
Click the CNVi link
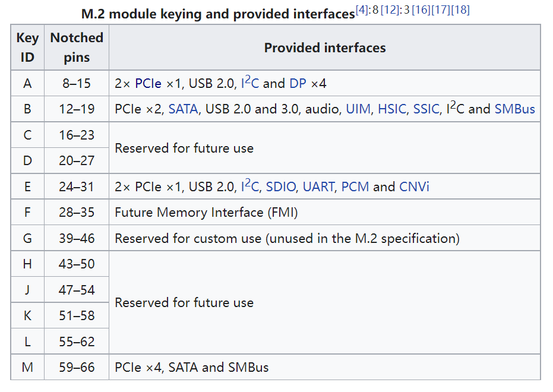(x=414, y=187)
